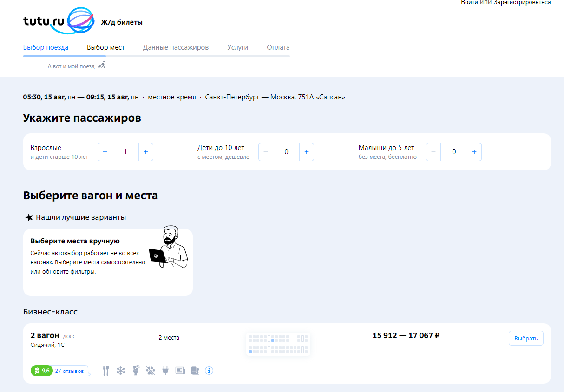
Task: Select the Выбор мест step
Action: 105,47
